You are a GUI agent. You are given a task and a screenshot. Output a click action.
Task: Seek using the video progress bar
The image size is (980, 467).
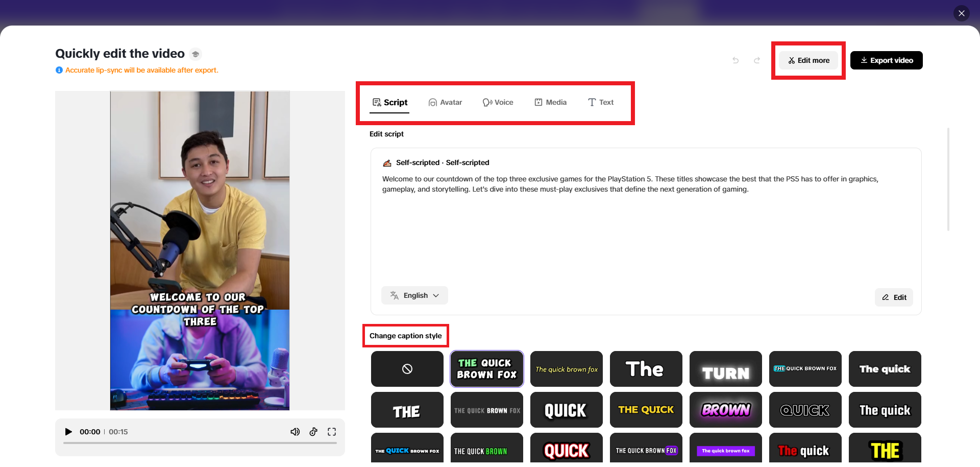200,443
